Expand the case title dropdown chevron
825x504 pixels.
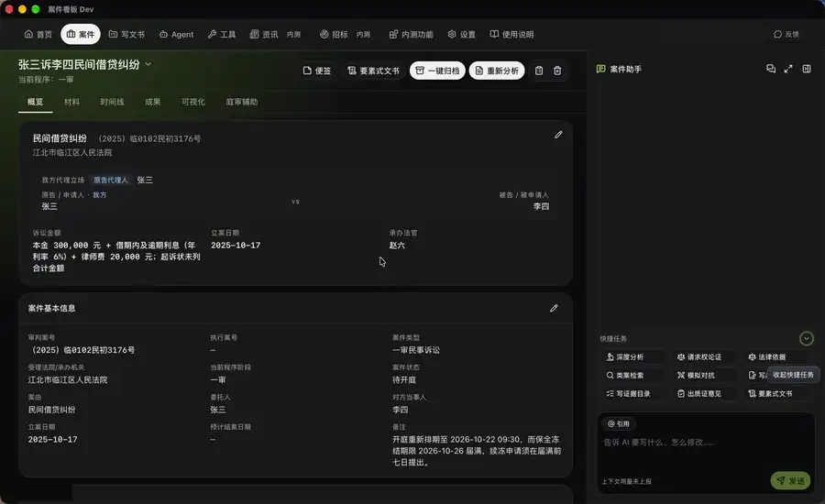tap(148, 64)
